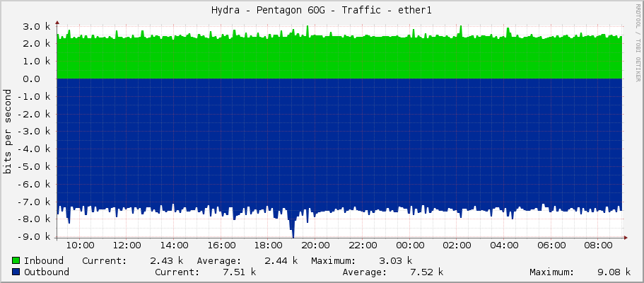
Task: Click the '20:00' time axis label
Action: [x=315, y=246]
